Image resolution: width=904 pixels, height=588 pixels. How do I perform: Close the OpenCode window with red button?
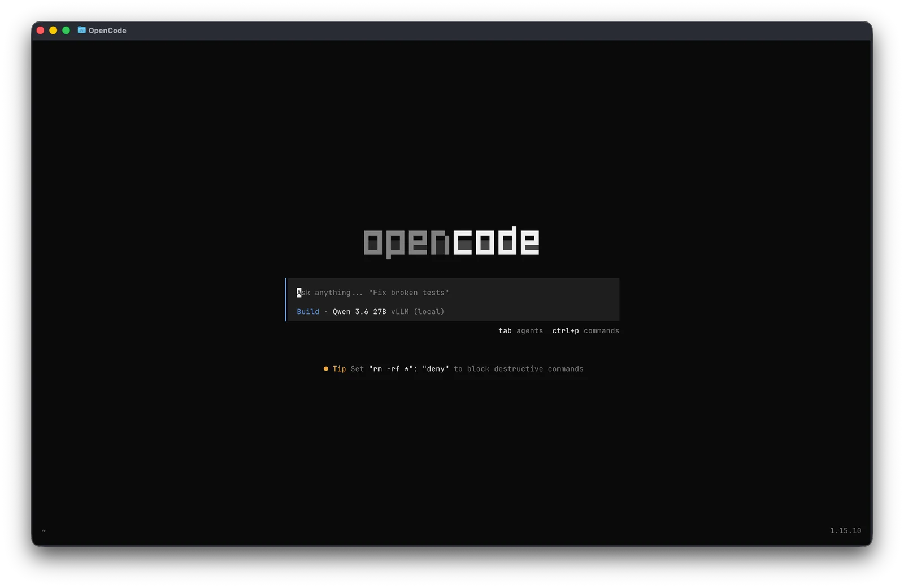41,31
